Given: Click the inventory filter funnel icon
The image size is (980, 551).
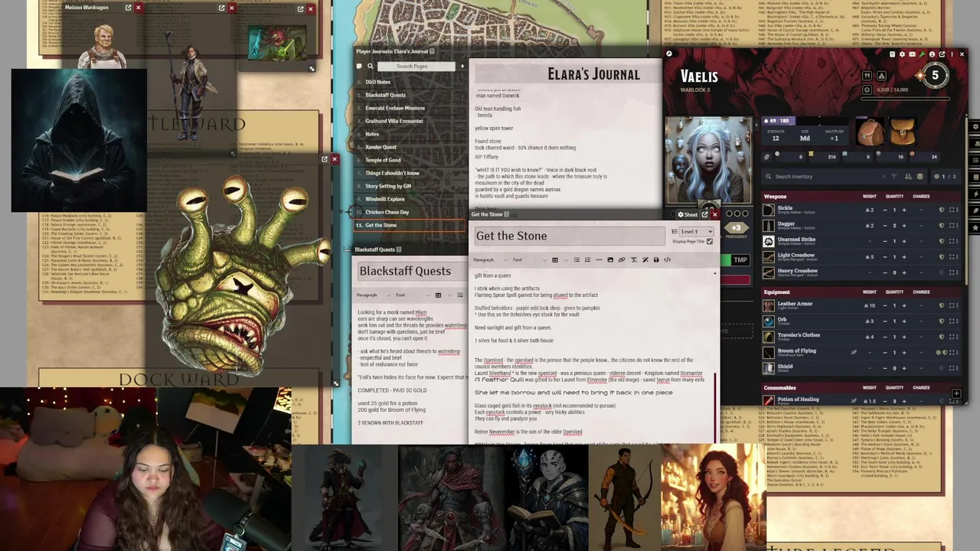Looking at the screenshot, I should 893,177.
